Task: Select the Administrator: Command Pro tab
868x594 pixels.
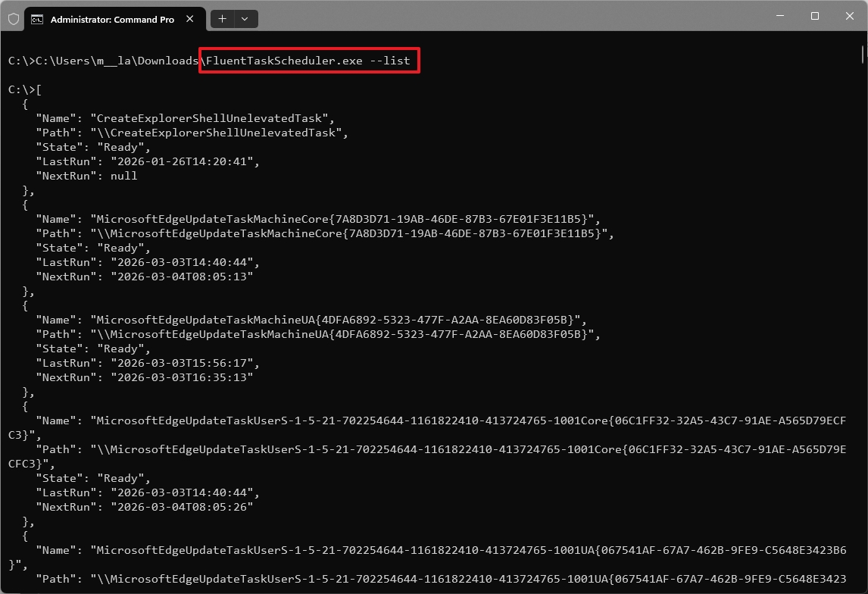Action: tap(114, 19)
